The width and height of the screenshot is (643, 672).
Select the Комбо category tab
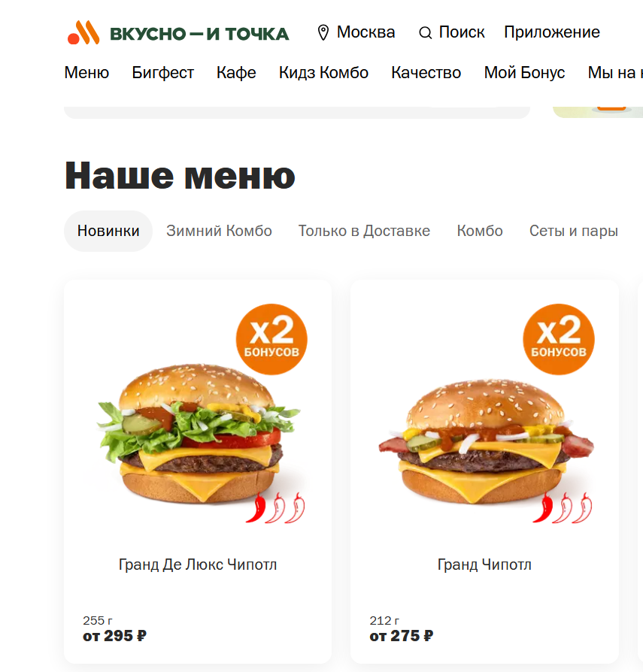click(480, 231)
